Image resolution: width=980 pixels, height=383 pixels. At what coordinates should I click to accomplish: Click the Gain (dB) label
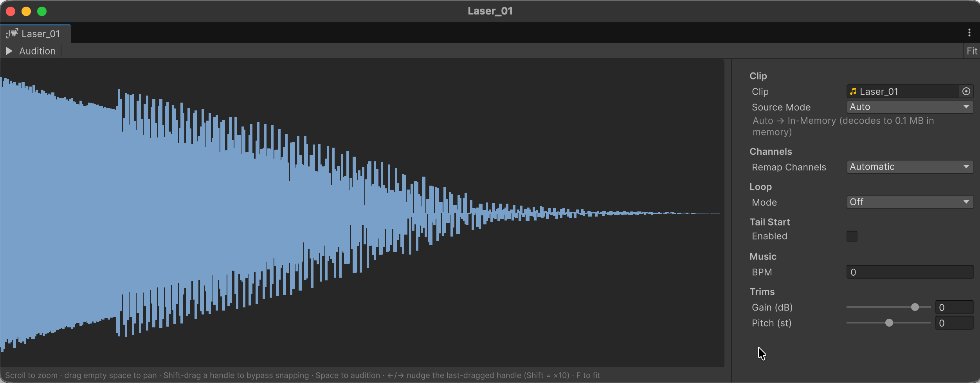772,307
